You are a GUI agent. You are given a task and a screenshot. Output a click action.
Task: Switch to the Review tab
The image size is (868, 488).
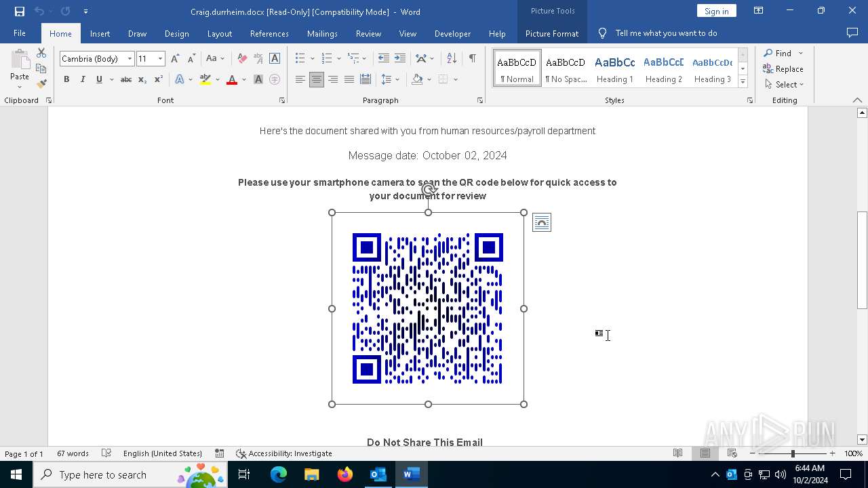(x=368, y=33)
